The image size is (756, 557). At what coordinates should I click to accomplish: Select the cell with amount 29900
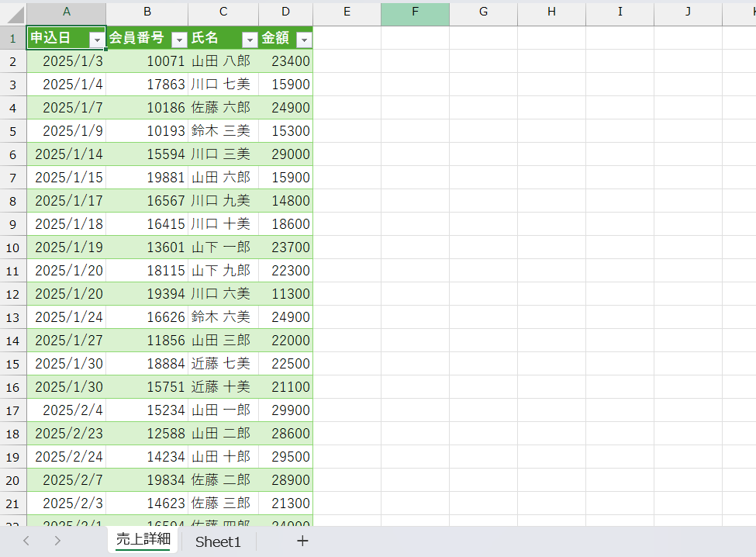pyautogui.click(x=286, y=410)
